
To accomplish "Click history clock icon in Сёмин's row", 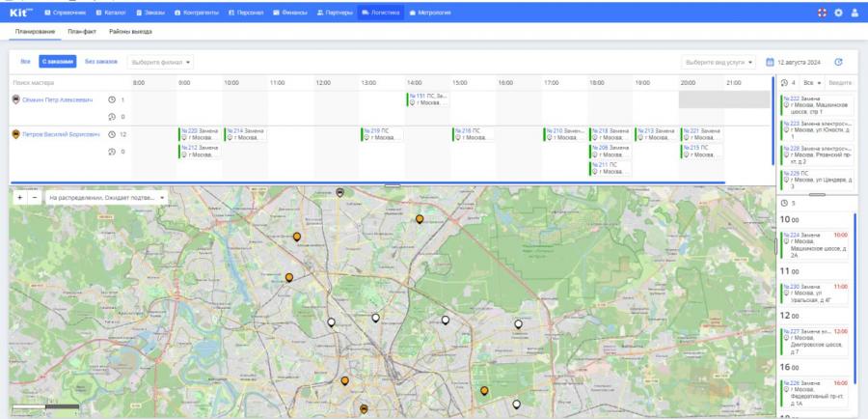I will [x=112, y=117].
